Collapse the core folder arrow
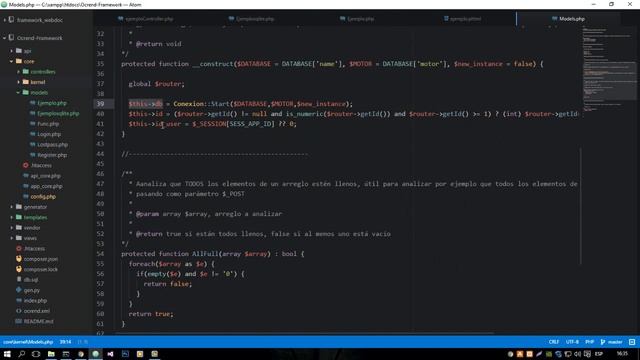 coord(11,61)
